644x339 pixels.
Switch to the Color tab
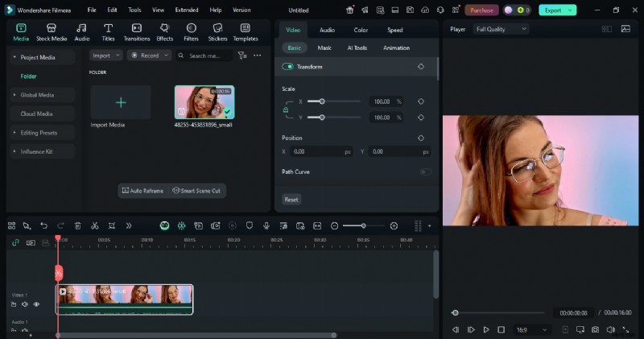(x=361, y=30)
